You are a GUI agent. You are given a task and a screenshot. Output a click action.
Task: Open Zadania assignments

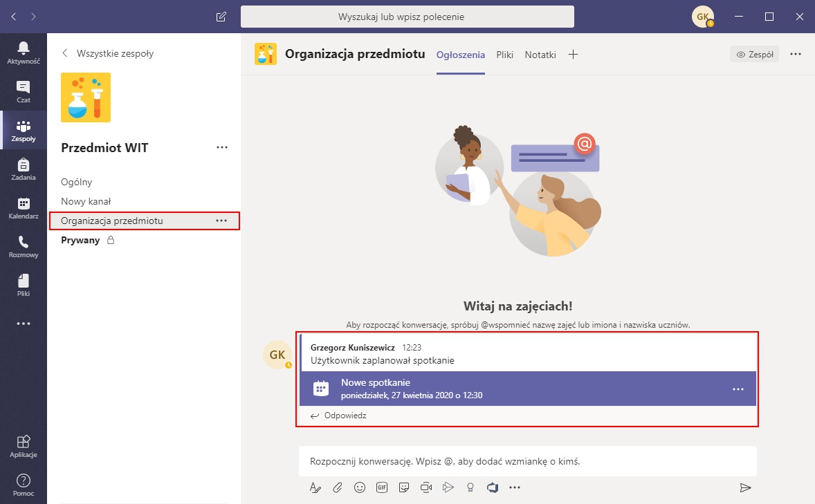click(x=24, y=169)
